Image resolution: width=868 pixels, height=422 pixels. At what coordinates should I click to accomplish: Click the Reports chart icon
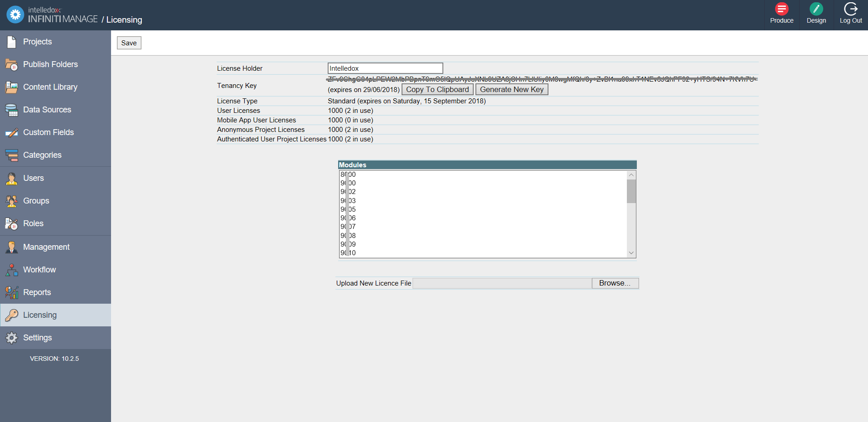coord(11,292)
